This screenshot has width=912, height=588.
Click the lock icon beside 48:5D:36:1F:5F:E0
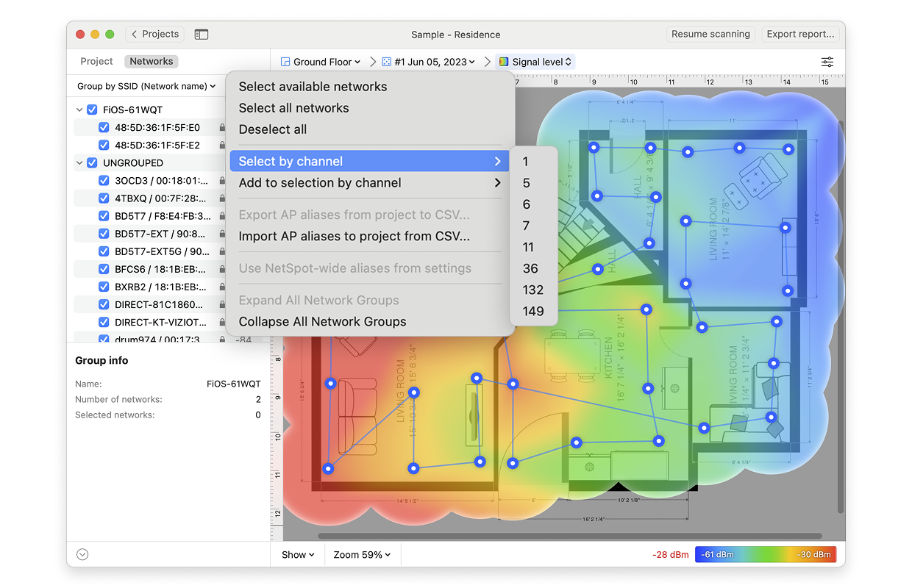pos(222,128)
